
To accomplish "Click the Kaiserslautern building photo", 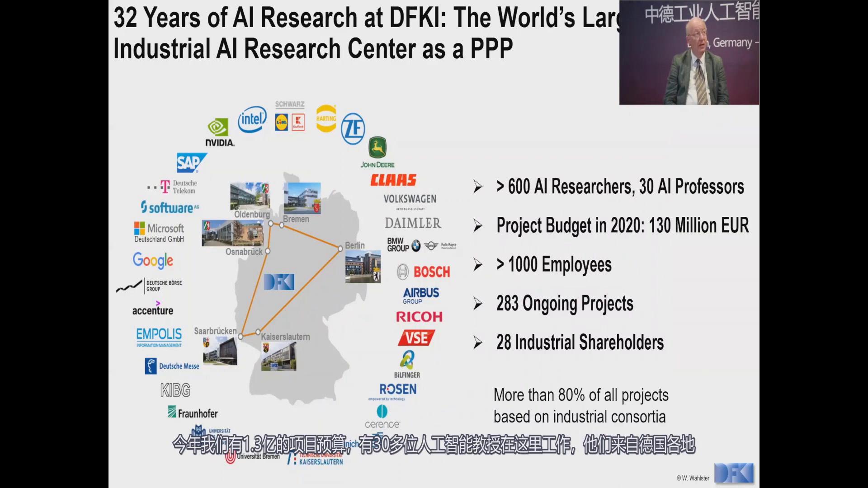I will [279, 356].
